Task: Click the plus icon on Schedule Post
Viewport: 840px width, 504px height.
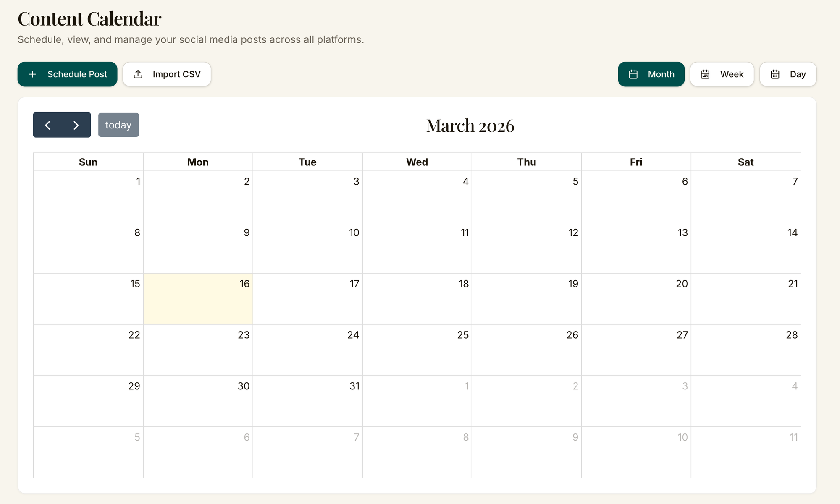Action: pyautogui.click(x=33, y=74)
